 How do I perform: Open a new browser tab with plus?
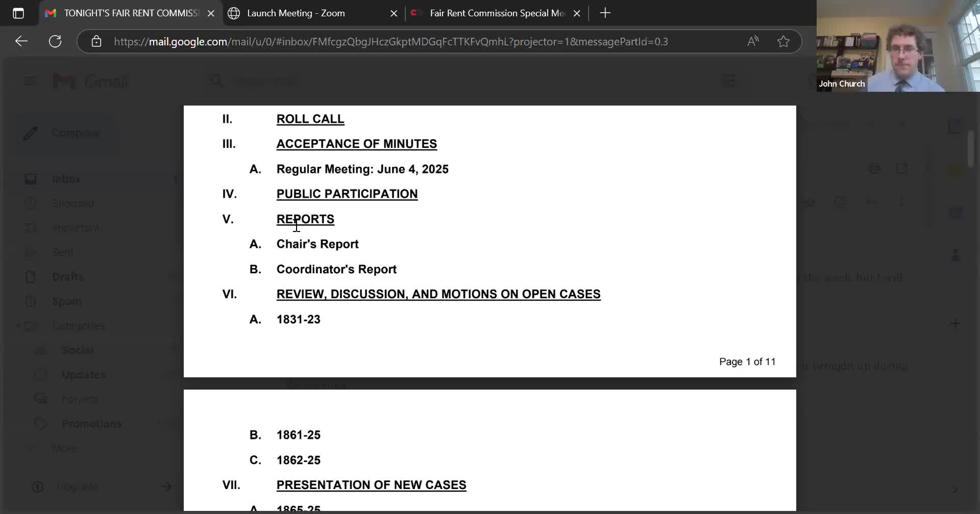pyautogui.click(x=605, y=13)
